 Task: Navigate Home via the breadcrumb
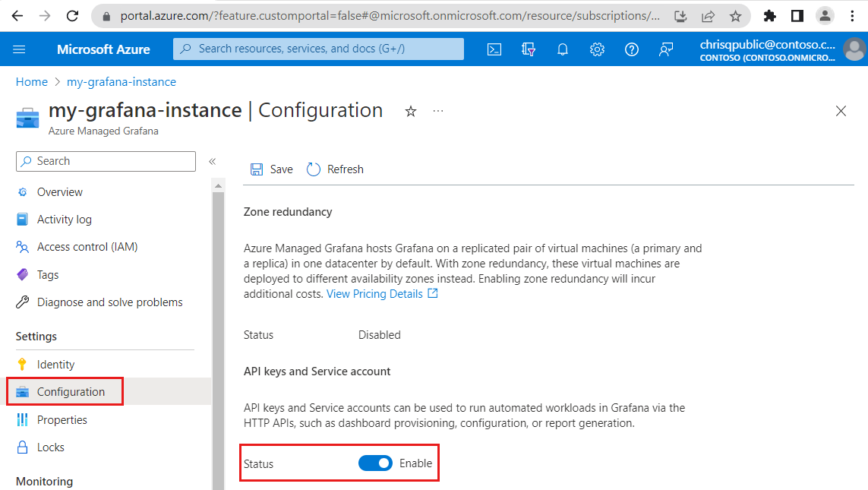click(x=32, y=81)
